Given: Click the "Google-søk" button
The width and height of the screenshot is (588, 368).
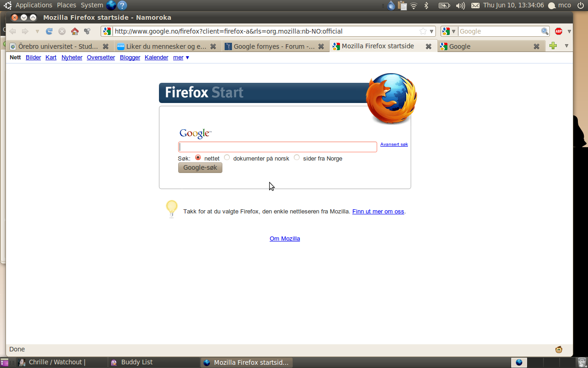Looking at the screenshot, I should click(x=200, y=168).
